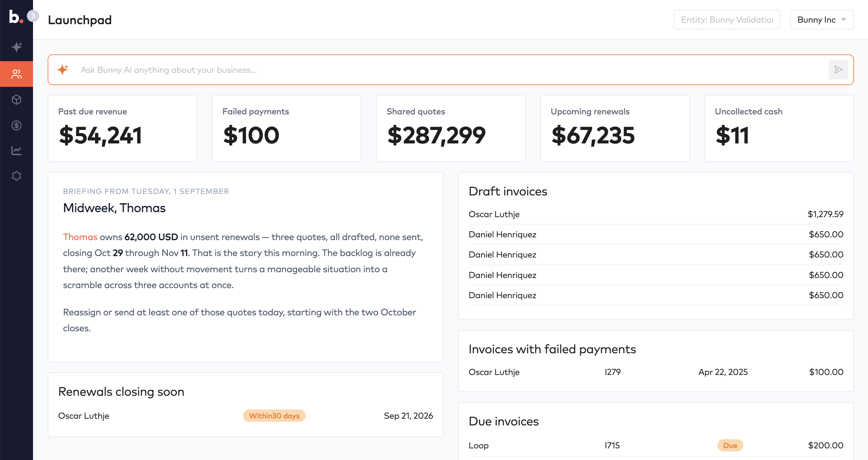Click the Entity: Bunny Validation field
868x460 pixels.
coord(727,20)
